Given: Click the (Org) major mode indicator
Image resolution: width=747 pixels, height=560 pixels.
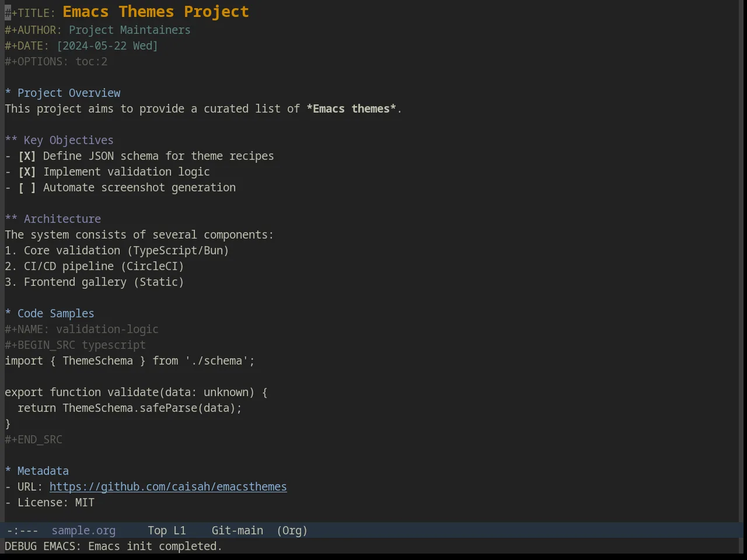Looking at the screenshot, I should coord(292,531).
